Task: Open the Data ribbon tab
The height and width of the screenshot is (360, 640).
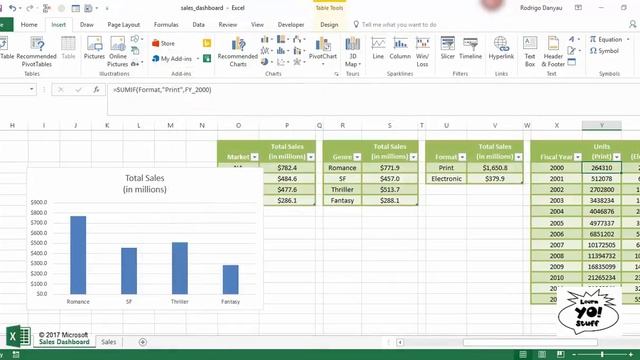Action: tap(198, 24)
